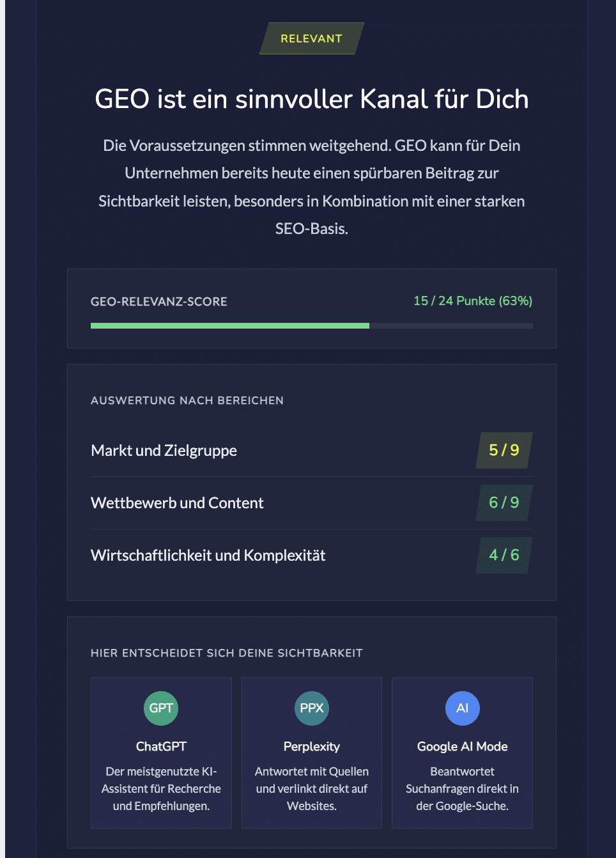Select the ChatGPT card title
Viewport: 616px width, 858px height.
tap(161, 746)
